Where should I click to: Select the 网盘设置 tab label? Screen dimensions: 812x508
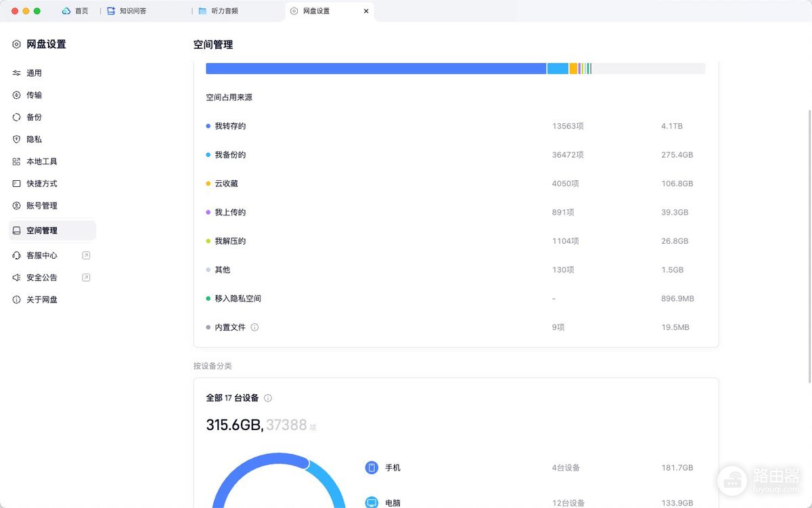[x=316, y=11]
